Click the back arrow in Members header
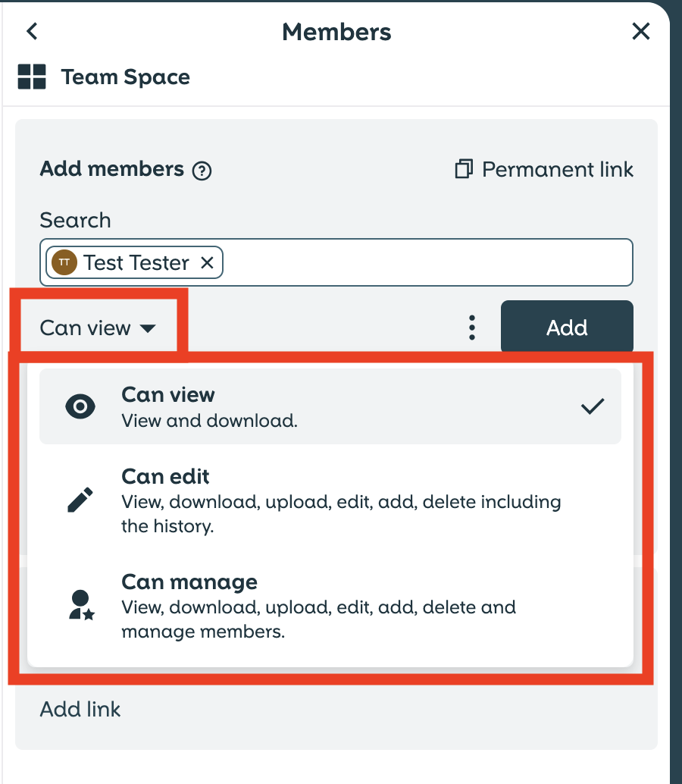The height and width of the screenshot is (784, 682). (32, 31)
